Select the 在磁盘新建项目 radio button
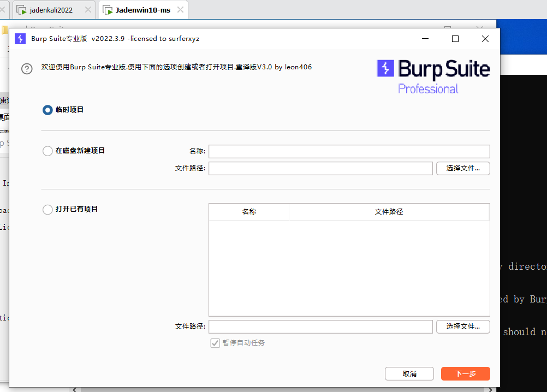547x392 pixels. 47,151
